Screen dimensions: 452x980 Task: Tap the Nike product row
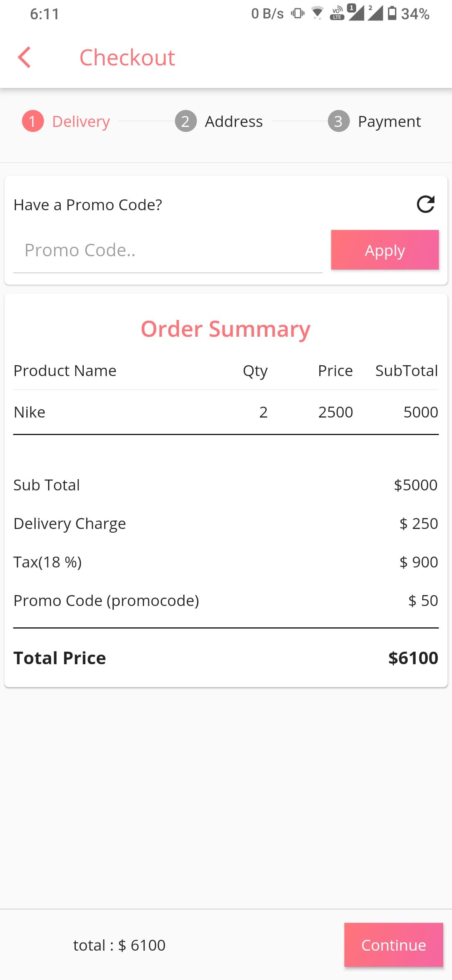226,412
